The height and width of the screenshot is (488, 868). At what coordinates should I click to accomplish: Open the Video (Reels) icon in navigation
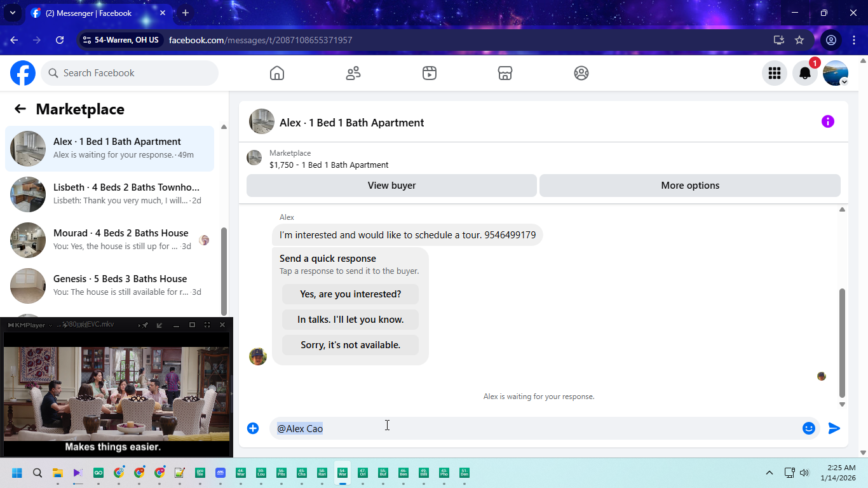[x=430, y=73]
